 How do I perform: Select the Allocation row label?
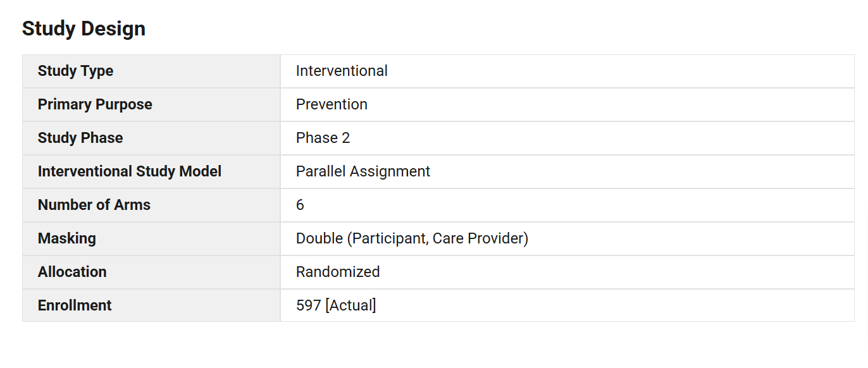[x=72, y=272]
